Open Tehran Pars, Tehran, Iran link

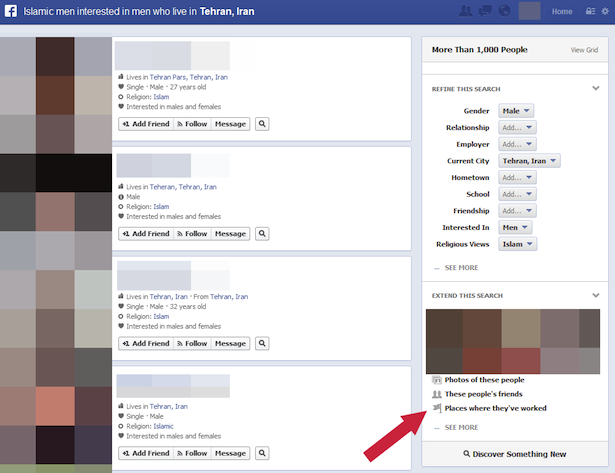tap(188, 77)
